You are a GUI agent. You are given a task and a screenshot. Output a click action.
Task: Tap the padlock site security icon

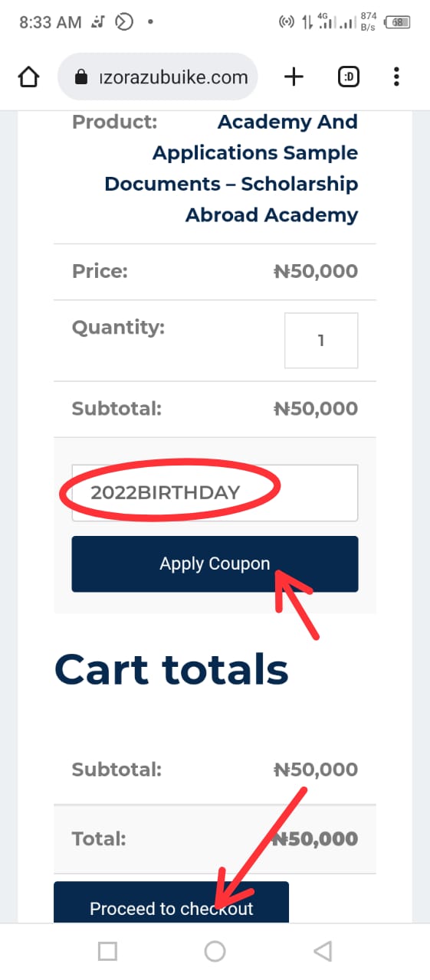click(x=80, y=77)
